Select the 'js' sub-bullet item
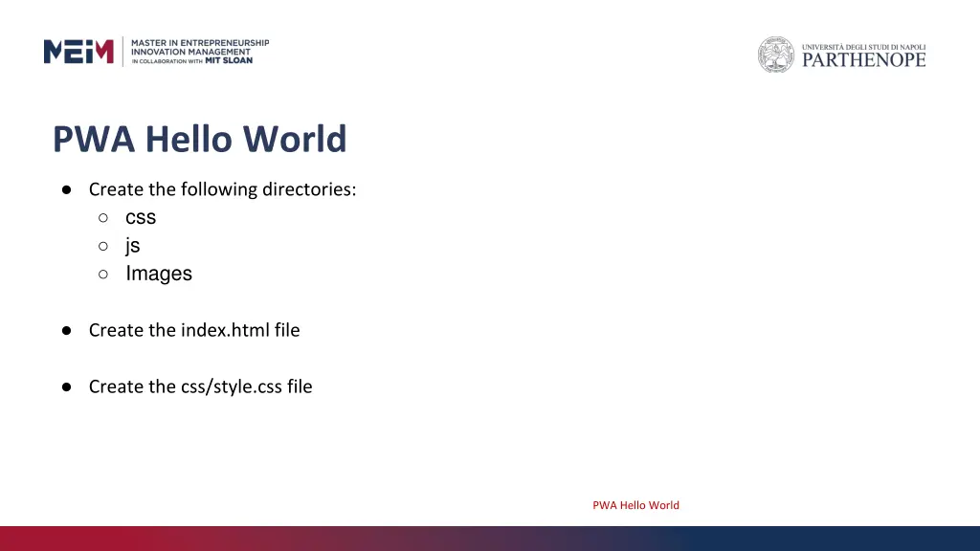 pos(132,246)
